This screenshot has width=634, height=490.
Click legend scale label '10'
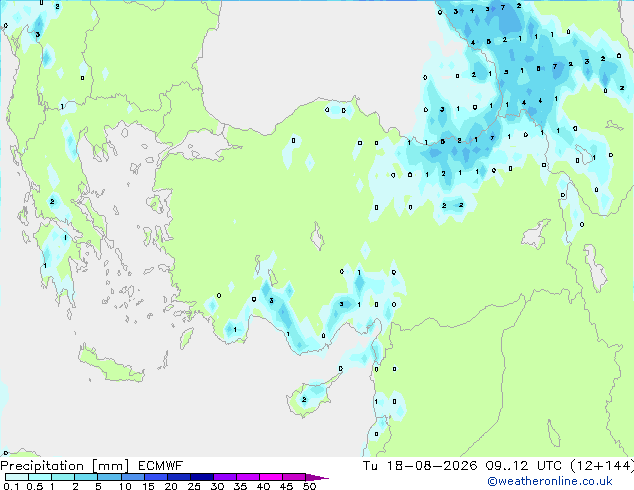tap(125, 486)
